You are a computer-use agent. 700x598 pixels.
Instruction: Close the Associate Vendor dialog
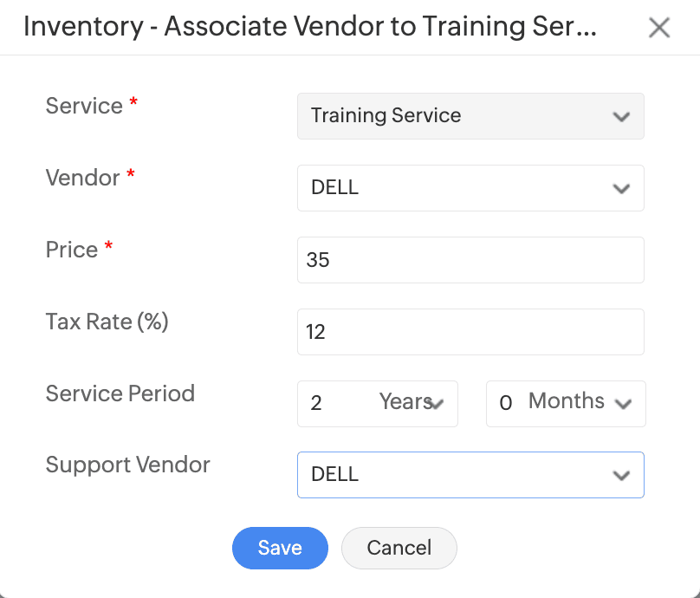point(659,28)
